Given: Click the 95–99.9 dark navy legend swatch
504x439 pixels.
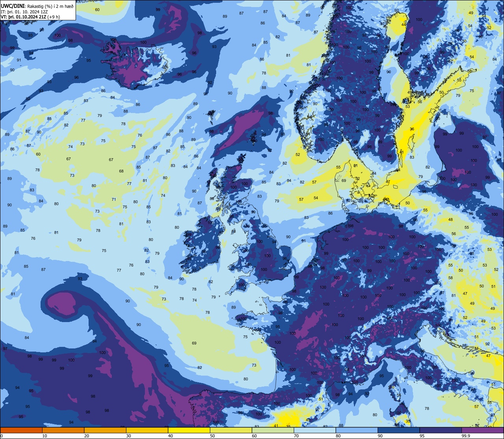Looking at the screenshot, I should (x=441, y=430).
